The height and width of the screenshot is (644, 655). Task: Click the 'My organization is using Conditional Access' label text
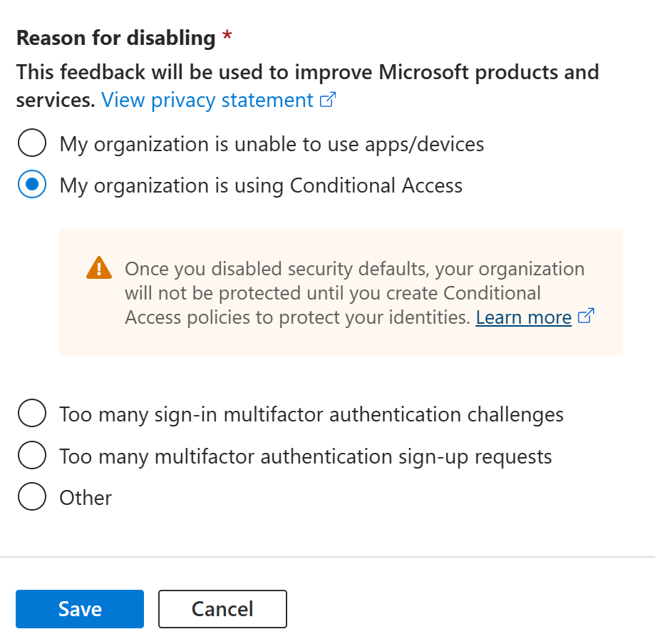[261, 185]
